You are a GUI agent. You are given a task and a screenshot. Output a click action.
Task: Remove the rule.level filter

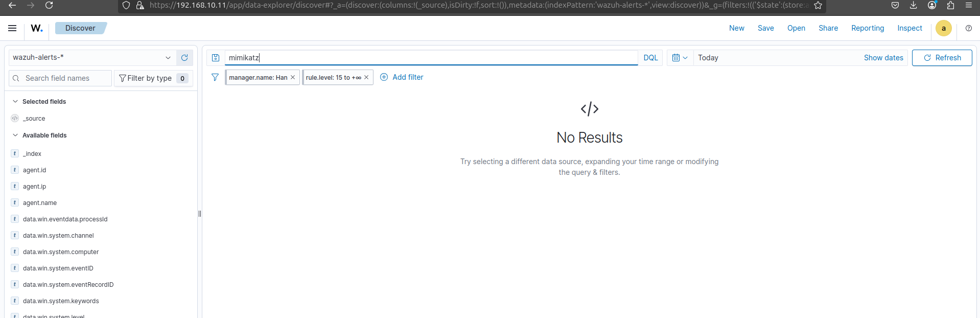coord(366,77)
